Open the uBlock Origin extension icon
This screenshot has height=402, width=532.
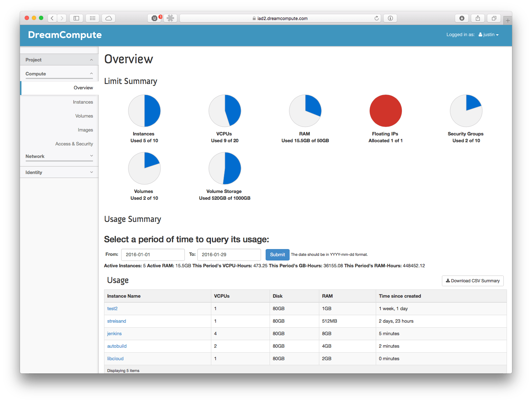pos(154,18)
